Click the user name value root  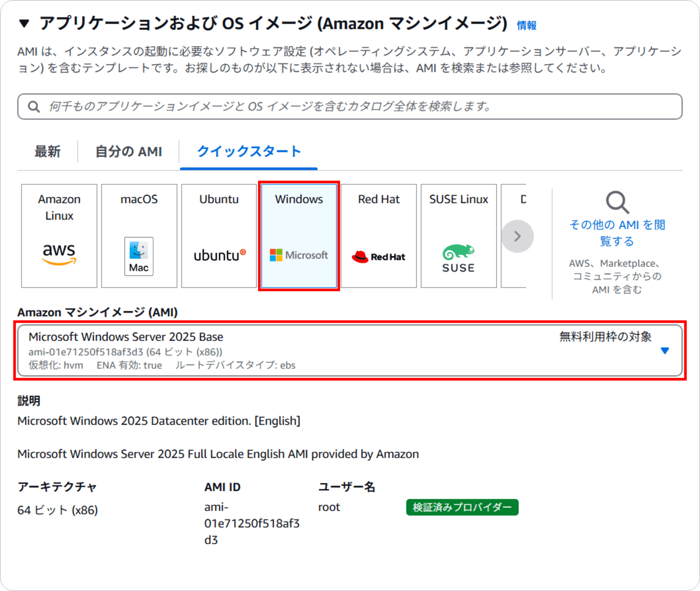point(329,507)
